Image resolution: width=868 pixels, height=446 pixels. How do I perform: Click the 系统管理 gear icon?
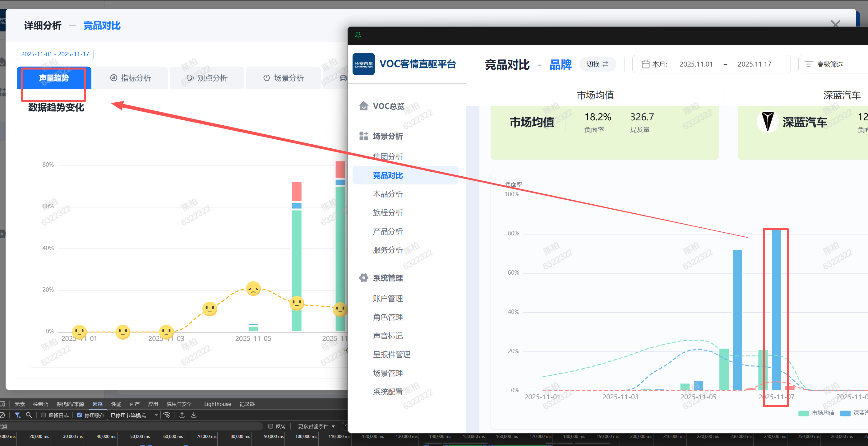(363, 278)
